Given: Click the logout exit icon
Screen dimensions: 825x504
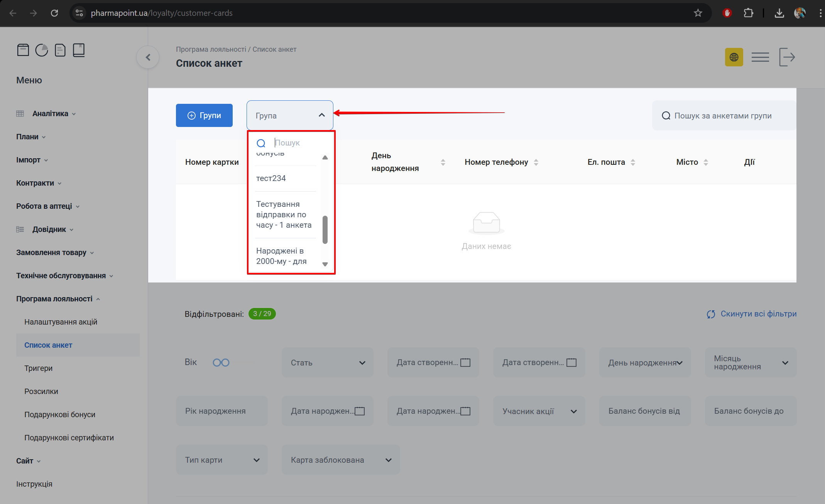Looking at the screenshot, I should click(x=787, y=57).
